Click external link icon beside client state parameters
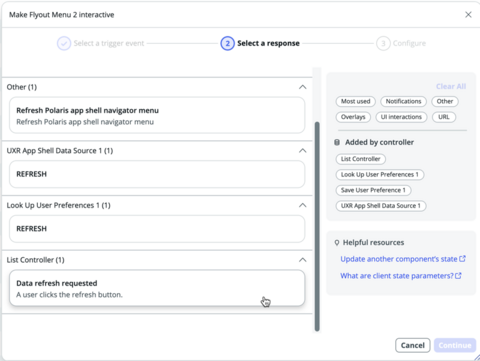This screenshot has width=480, height=361. click(458, 276)
